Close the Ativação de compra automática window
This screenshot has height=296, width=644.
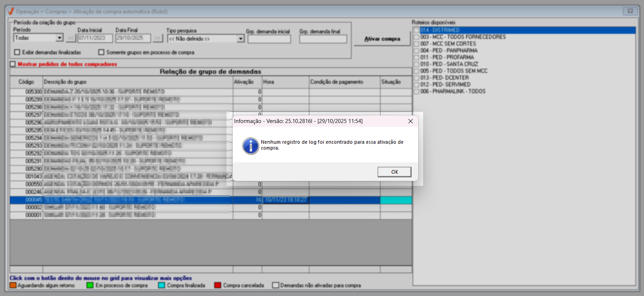click(630, 11)
